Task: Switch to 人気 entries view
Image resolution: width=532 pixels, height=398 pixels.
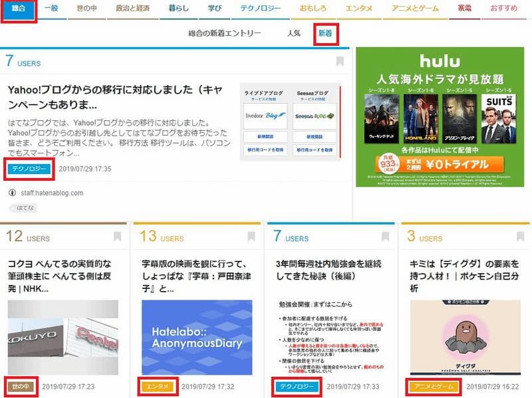Action: point(293,33)
